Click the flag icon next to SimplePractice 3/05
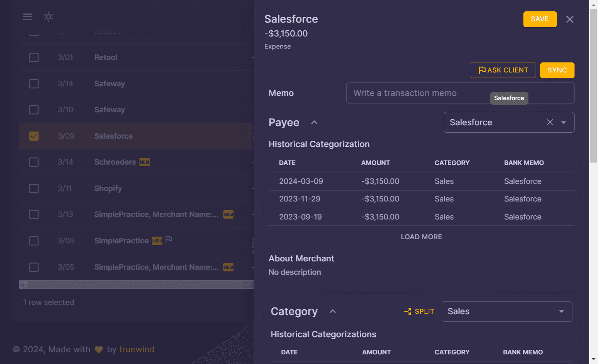This screenshot has width=598, height=364. (x=169, y=239)
